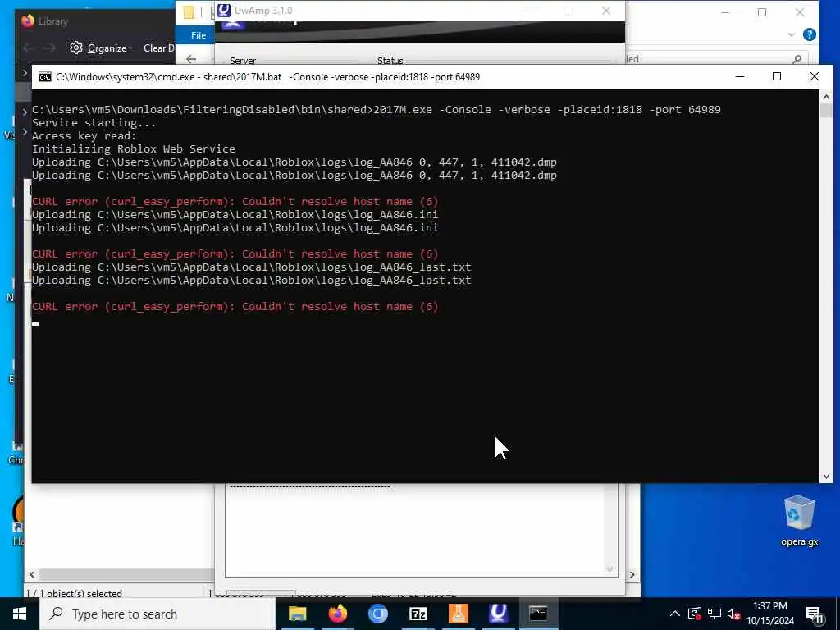Click inside the UwAmp log text area
Image resolution: width=840 pixels, height=630 pixels.
pos(416,532)
